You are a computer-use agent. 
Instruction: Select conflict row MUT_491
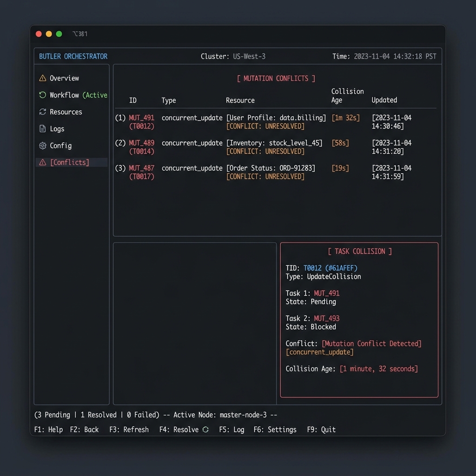(275, 122)
